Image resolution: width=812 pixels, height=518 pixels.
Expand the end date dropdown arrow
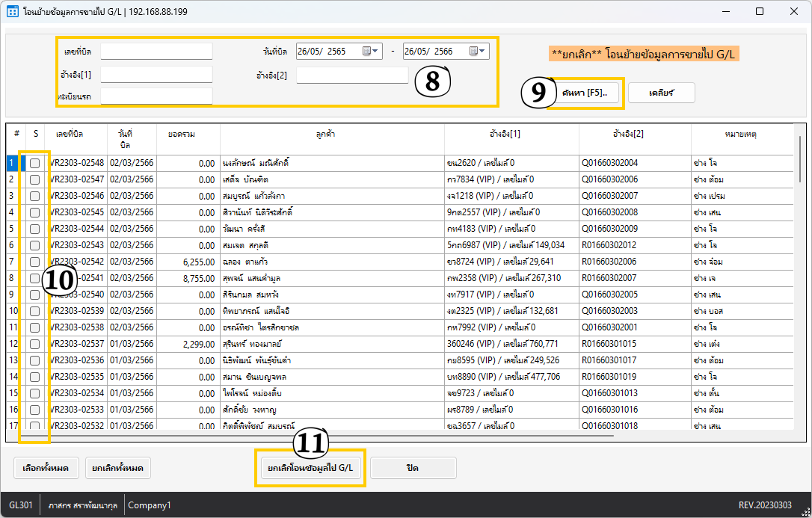[x=484, y=51]
